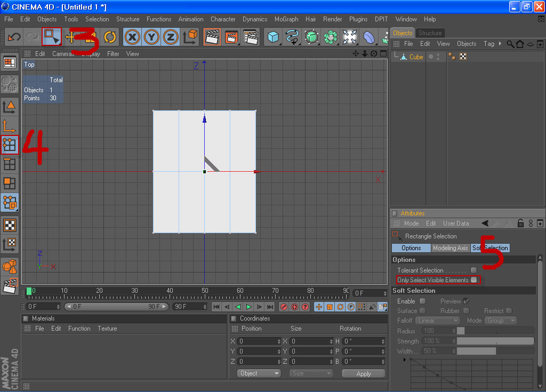Open the Object coordinate dropdown
The width and height of the screenshot is (546, 392).
tap(259, 373)
